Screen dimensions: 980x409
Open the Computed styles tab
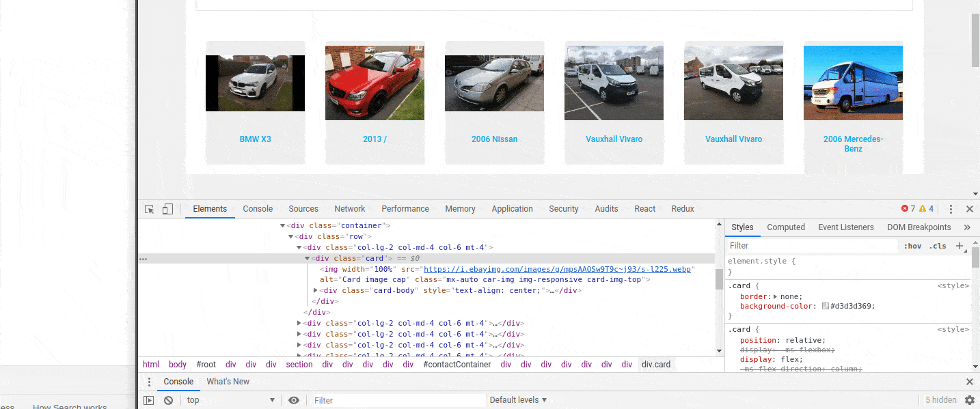[x=786, y=227]
